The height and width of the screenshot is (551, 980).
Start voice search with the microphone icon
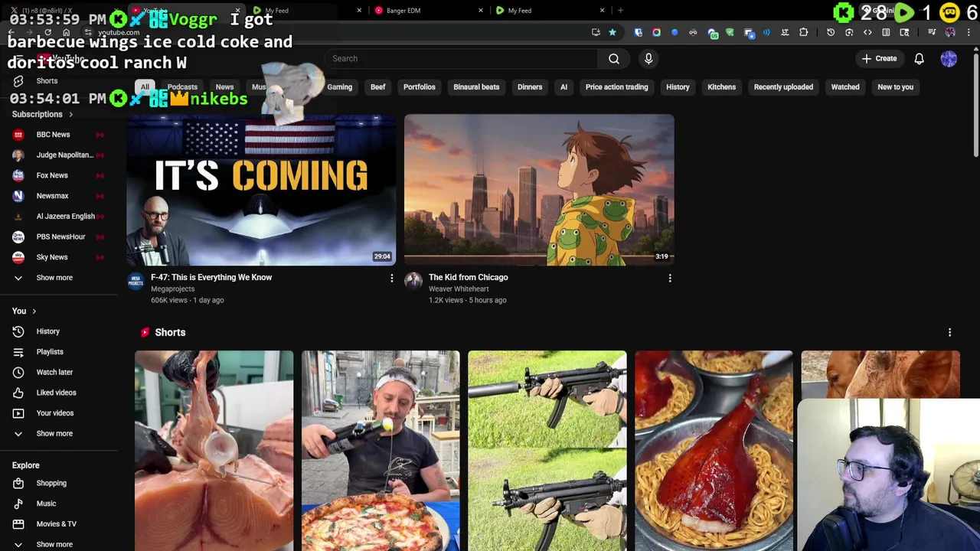coord(648,59)
